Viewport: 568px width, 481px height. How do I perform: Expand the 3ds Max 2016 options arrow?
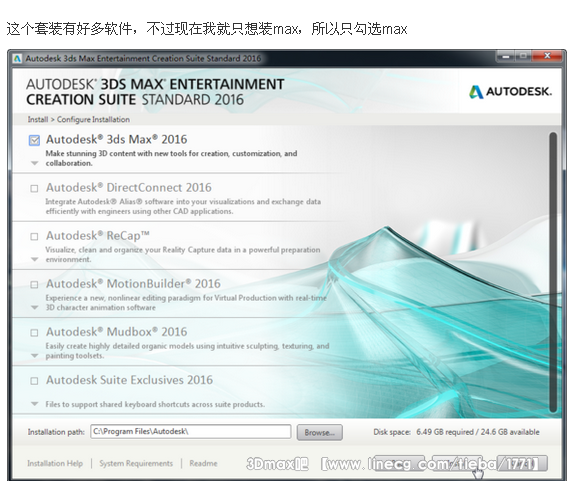[x=34, y=163]
